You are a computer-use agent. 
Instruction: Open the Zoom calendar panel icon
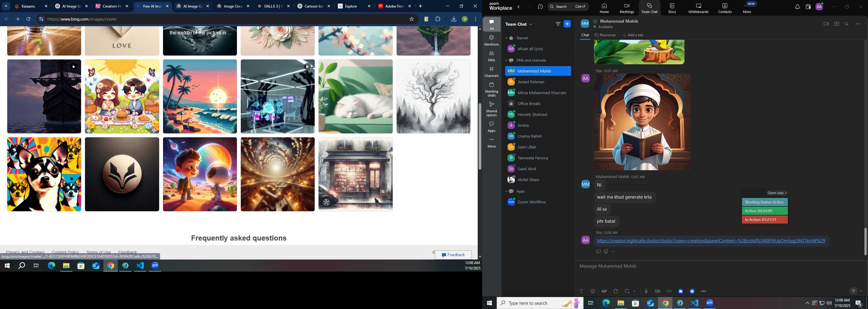[x=808, y=7]
